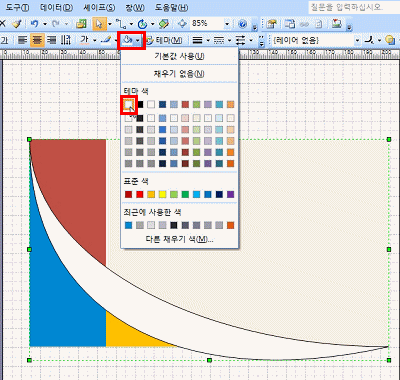Pick the top-row purple theme color swatch

(x=208, y=105)
